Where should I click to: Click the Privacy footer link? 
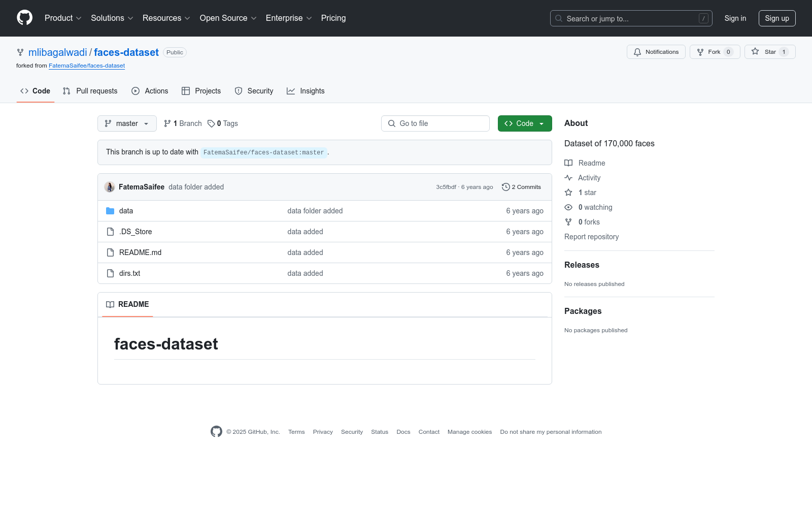323,432
